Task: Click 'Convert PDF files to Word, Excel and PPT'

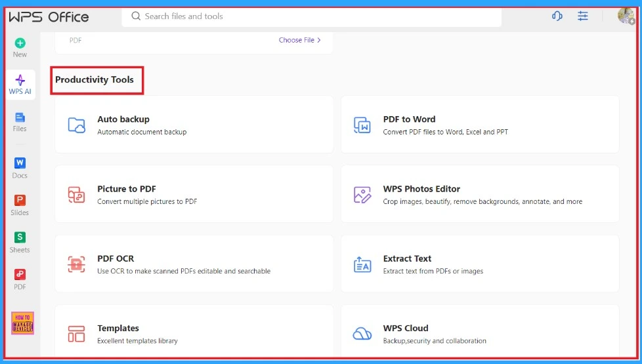Action: point(446,132)
